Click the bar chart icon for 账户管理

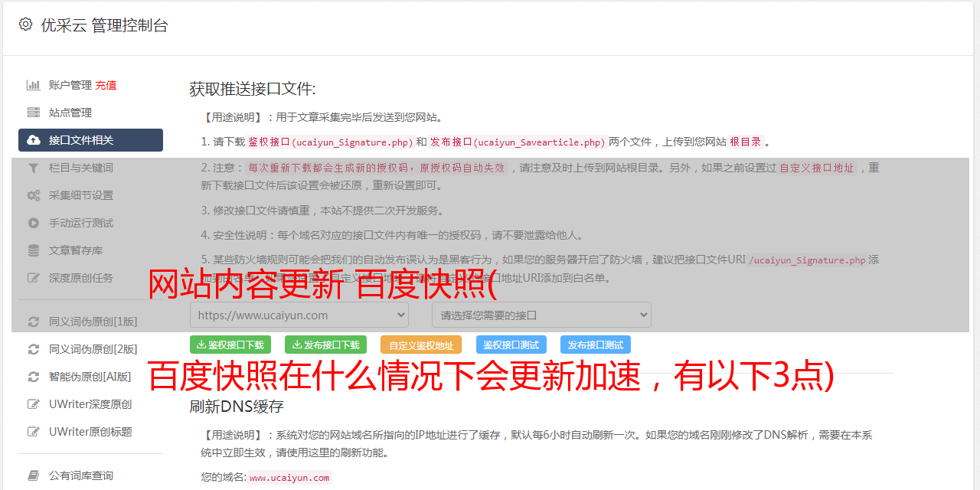pos(34,85)
